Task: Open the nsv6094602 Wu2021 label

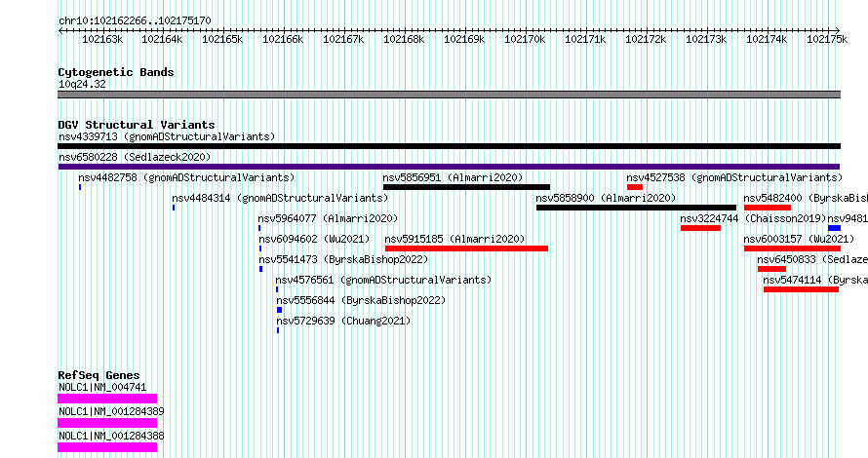Action: pyautogui.click(x=314, y=239)
